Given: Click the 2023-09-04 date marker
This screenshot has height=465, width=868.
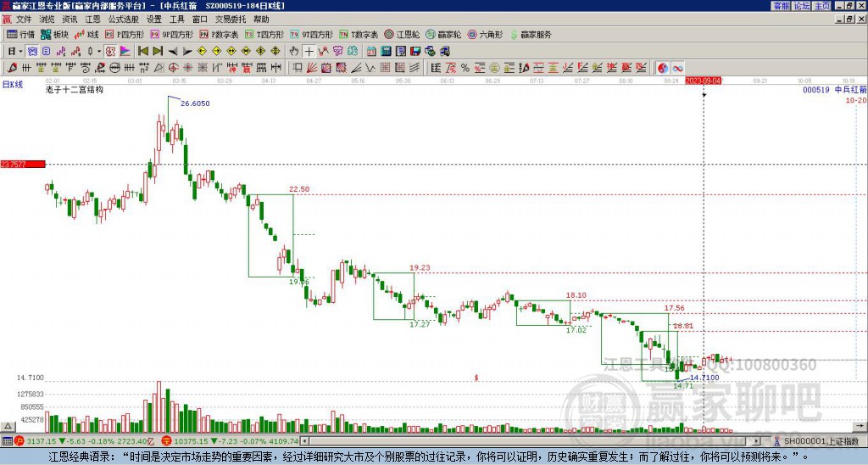Looking at the screenshot, I should (703, 81).
